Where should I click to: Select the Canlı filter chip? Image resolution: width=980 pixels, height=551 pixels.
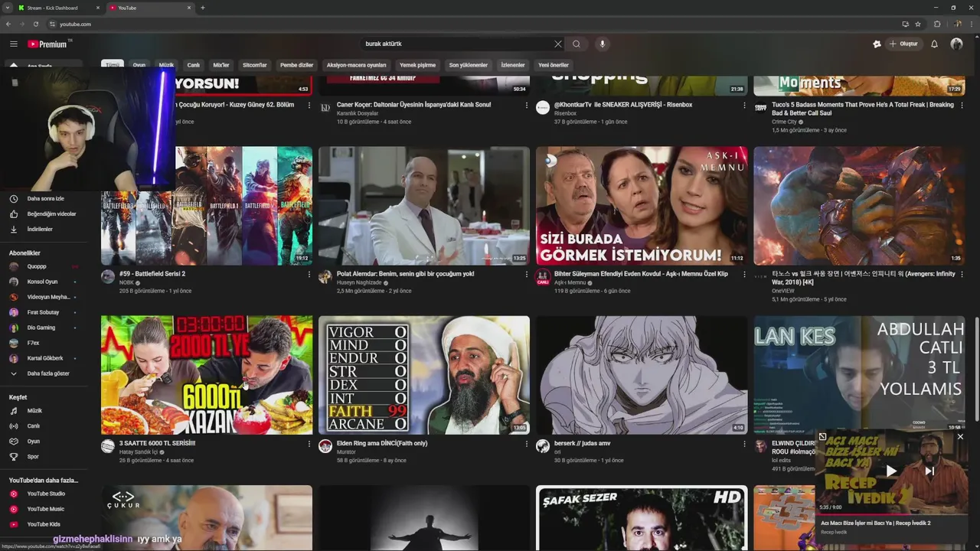pyautogui.click(x=194, y=65)
